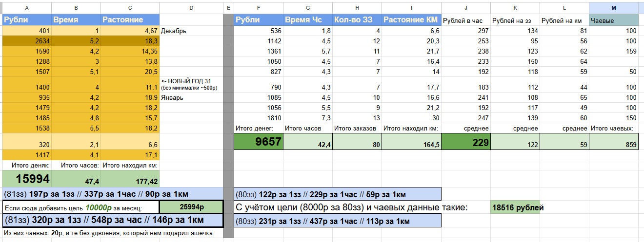Viewport: 644px width, 242px height.
Task: Click the "Декабрь" label cell
Action: 191,31
